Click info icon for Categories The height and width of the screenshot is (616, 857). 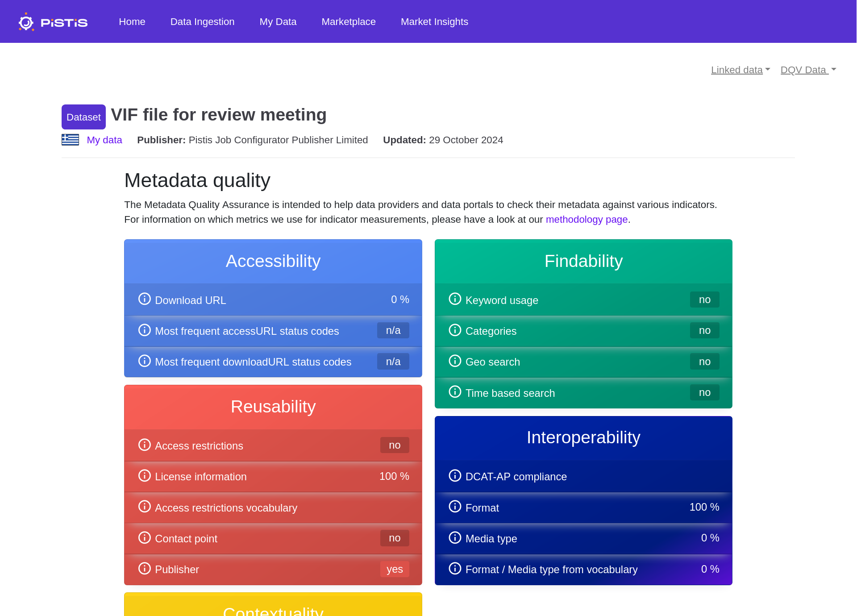point(455,330)
